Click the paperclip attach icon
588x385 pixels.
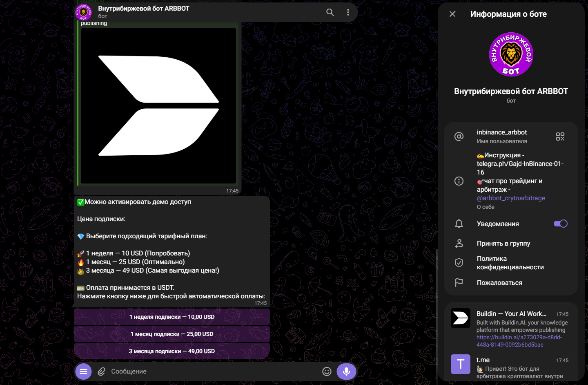102,372
